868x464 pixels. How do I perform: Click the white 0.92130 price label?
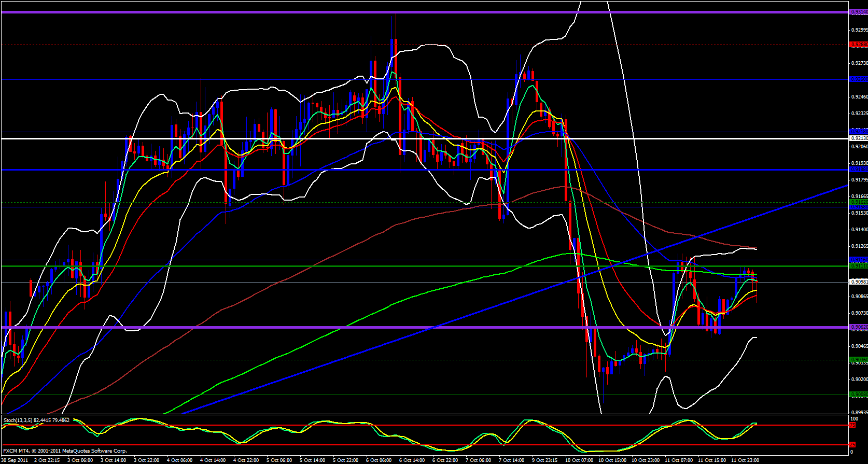[858, 138]
